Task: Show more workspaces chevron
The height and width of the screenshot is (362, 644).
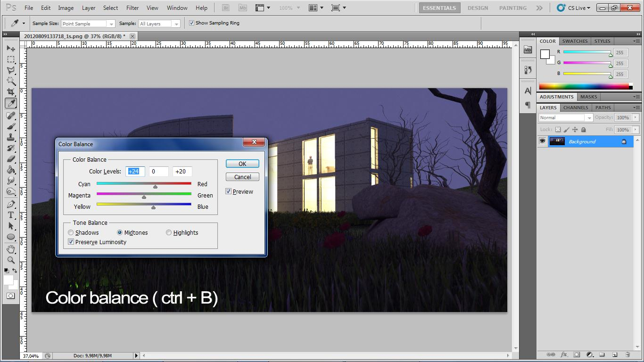Action: pyautogui.click(x=539, y=8)
